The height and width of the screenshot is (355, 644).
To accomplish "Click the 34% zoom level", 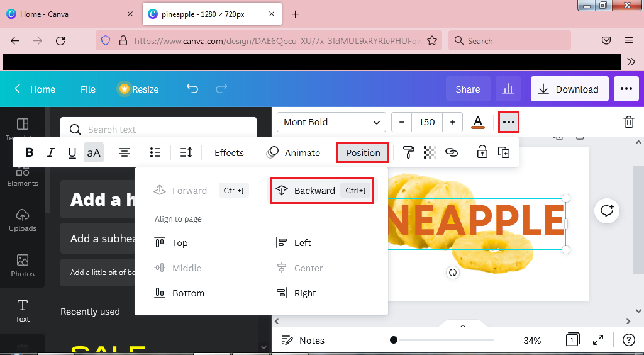I will pos(532,340).
